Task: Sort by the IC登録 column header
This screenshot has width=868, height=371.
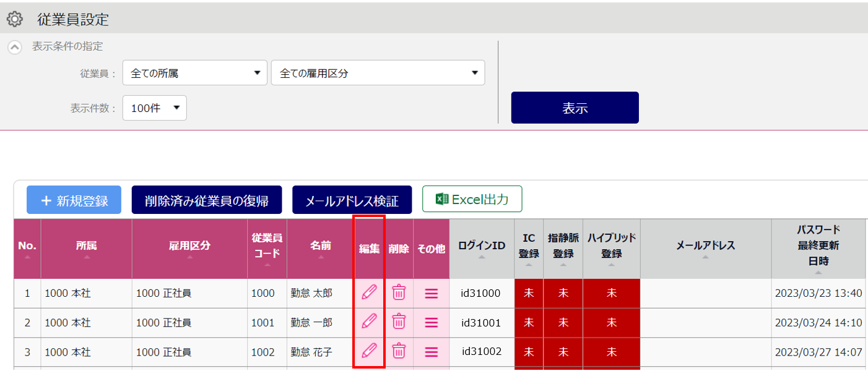Action: [529, 248]
